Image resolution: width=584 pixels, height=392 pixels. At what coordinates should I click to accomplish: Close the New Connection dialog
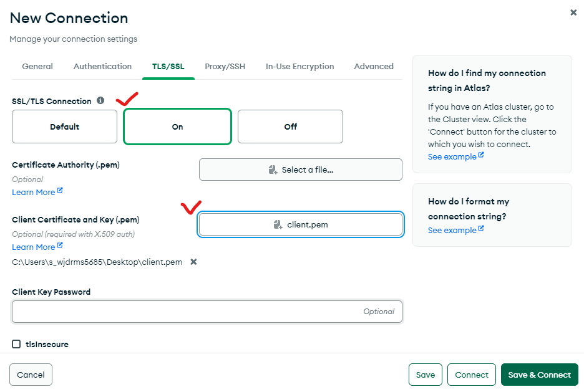point(573,12)
